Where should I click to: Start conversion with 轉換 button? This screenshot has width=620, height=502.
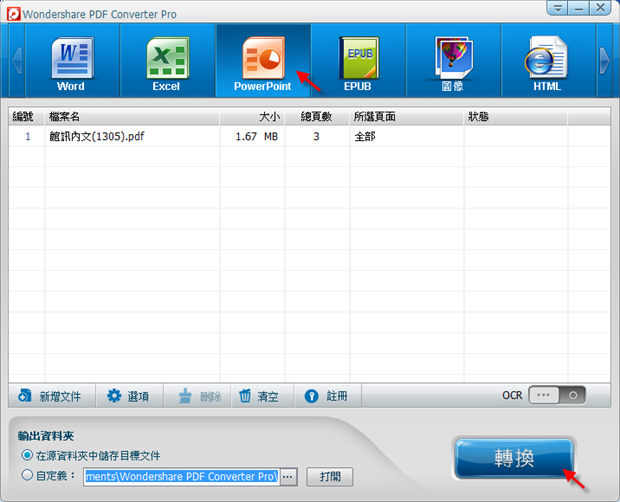click(514, 458)
